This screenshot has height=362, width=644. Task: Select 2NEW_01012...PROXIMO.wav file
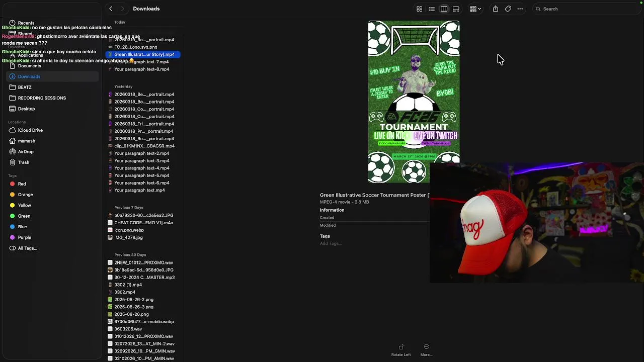click(x=143, y=262)
